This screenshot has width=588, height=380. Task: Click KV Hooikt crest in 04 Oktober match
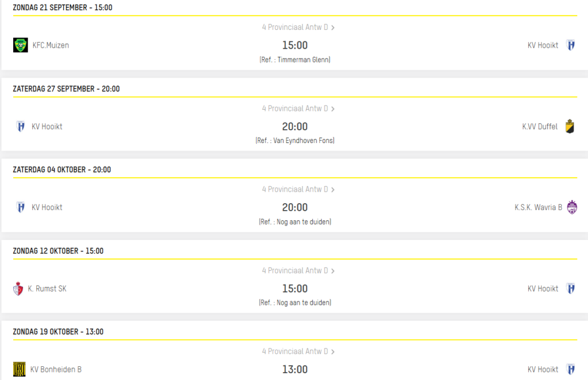21,207
